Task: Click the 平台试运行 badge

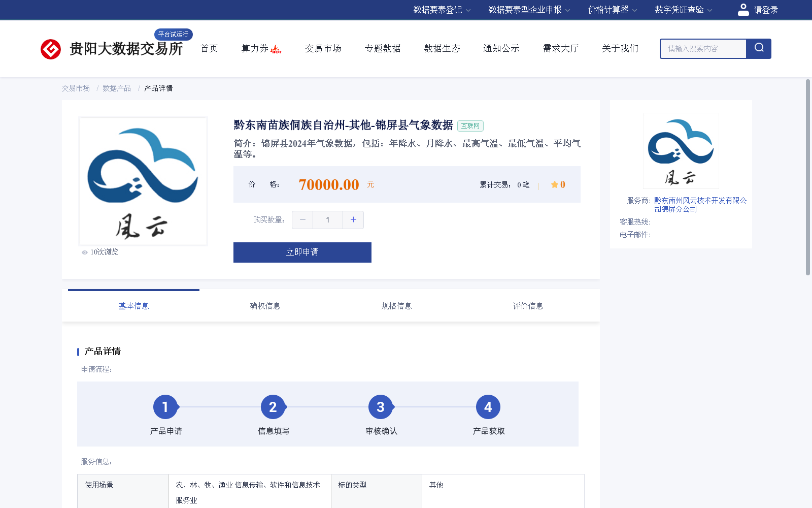Action: 174,34
